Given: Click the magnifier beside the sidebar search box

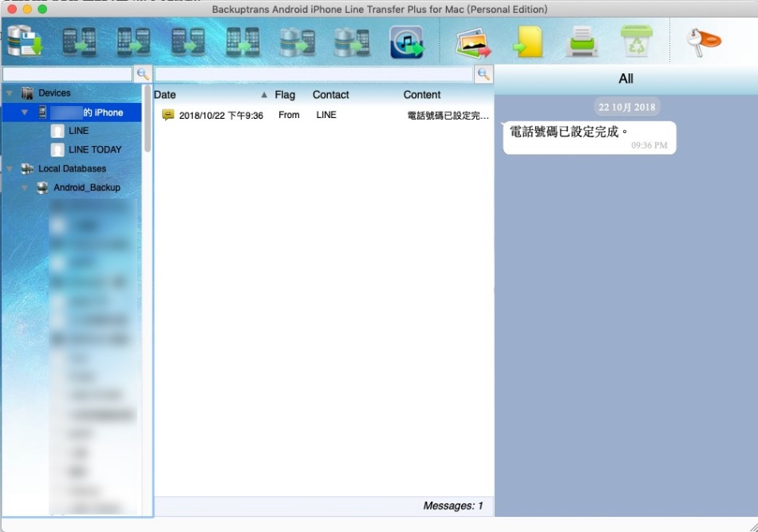Looking at the screenshot, I should tap(143, 74).
